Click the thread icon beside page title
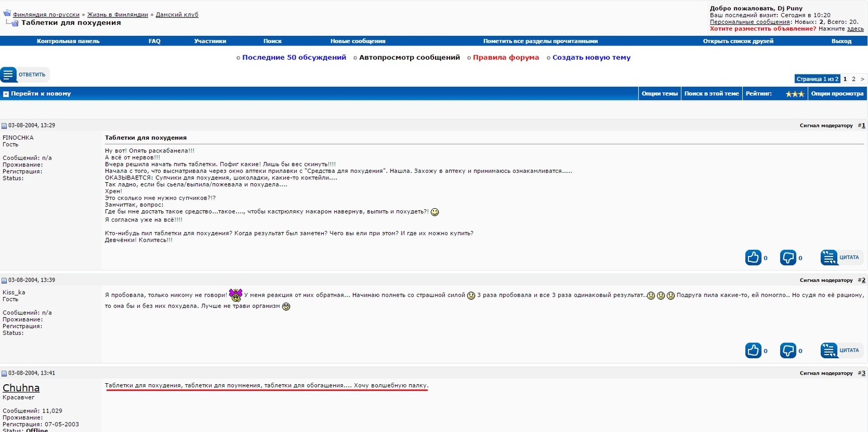This screenshot has width=868, height=432. coord(15,23)
